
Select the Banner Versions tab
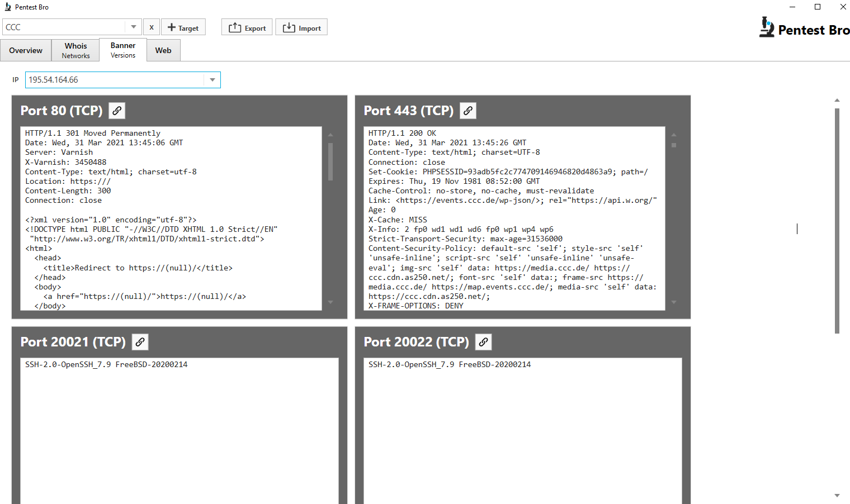click(x=123, y=50)
